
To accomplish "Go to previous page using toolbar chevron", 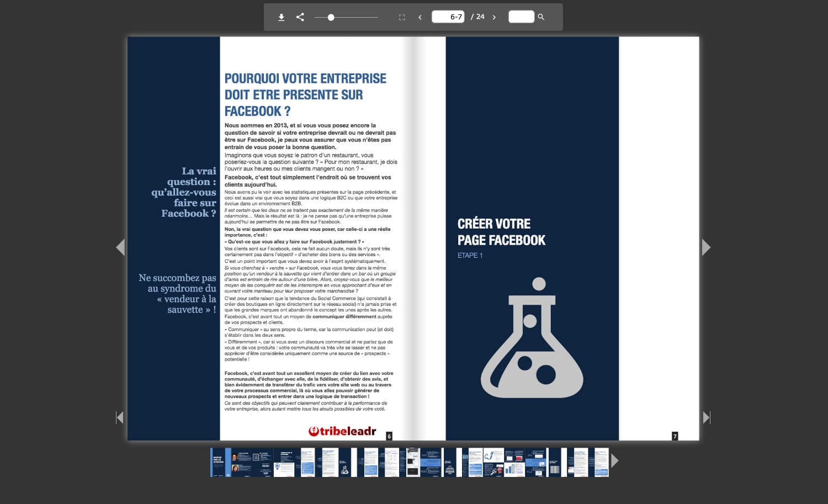I will [420, 17].
